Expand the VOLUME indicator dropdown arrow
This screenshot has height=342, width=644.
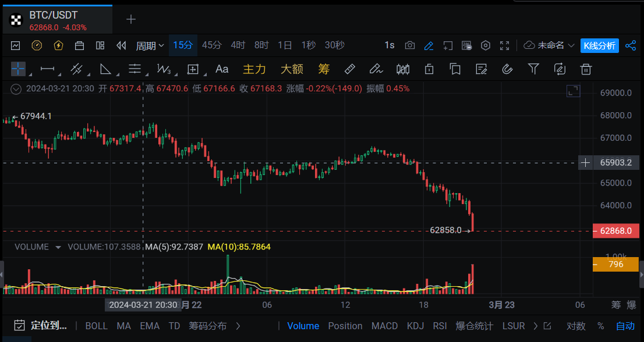[x=58, y=247]
